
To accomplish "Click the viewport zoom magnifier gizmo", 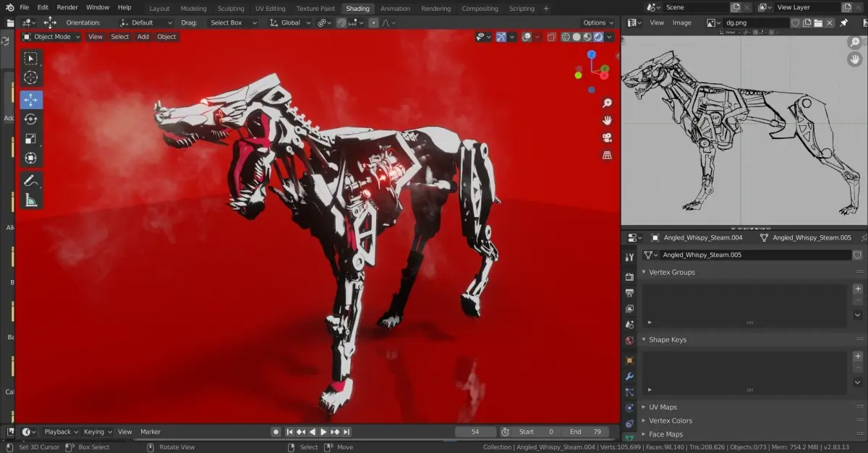I will pos(608,103).
